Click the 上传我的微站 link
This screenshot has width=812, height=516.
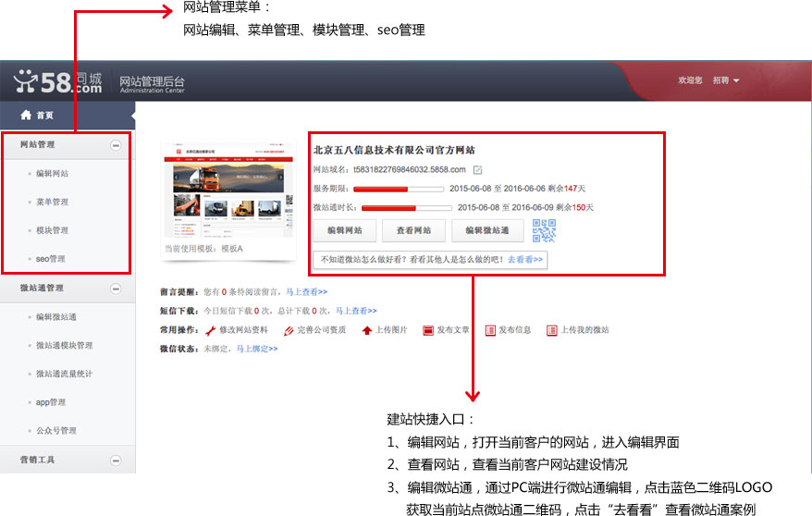[x=584, y=330]
